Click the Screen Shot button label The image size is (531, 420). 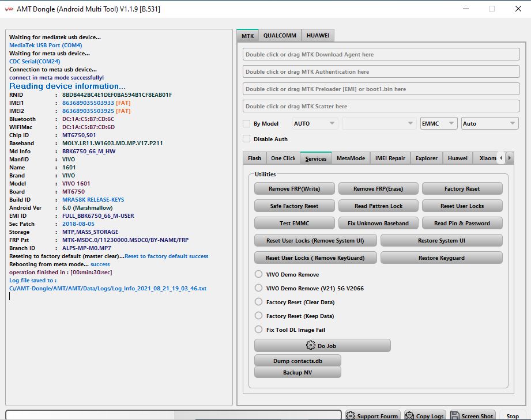click(x=477, y=417)
